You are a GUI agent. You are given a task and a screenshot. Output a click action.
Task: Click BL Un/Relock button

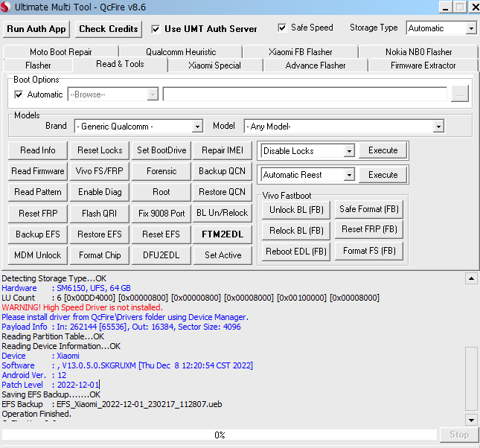(x=223, y=213)
